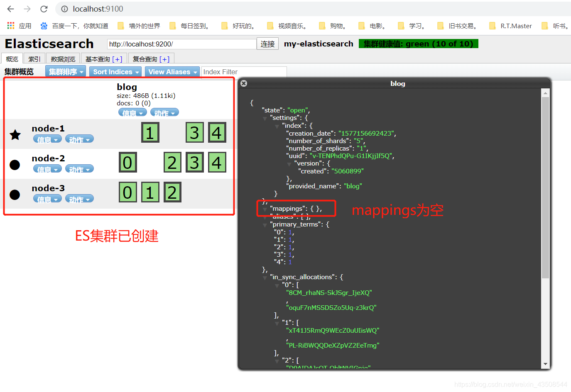This screenshot has width=571, height=392.
Task: Click the master star icon of node-1
Action: [x=15, y=134]
